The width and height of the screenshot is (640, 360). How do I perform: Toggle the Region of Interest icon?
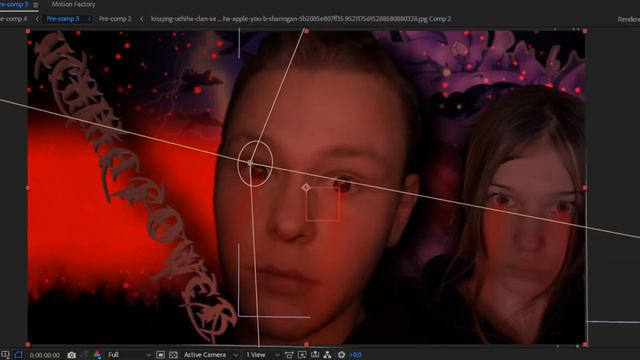(x=160, y=355)
